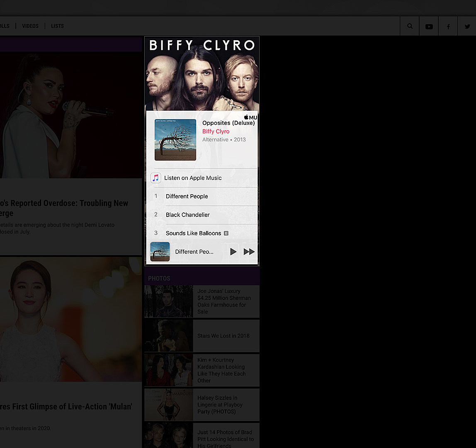
Task: Open the Biffy Clyro artist link
Action: (x=216, y=131)
